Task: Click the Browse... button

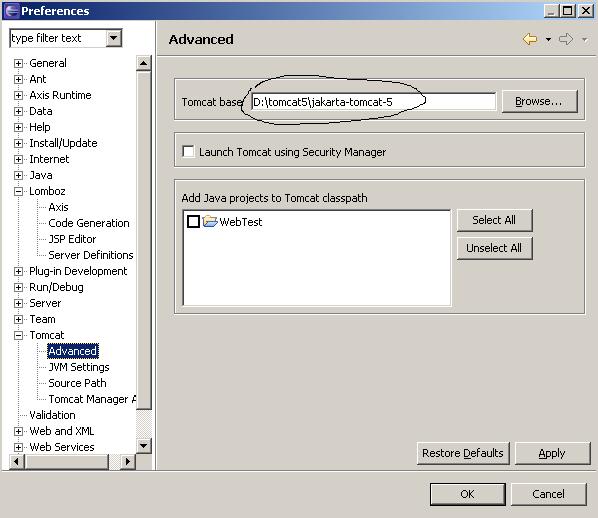Action: pos(539,101)
